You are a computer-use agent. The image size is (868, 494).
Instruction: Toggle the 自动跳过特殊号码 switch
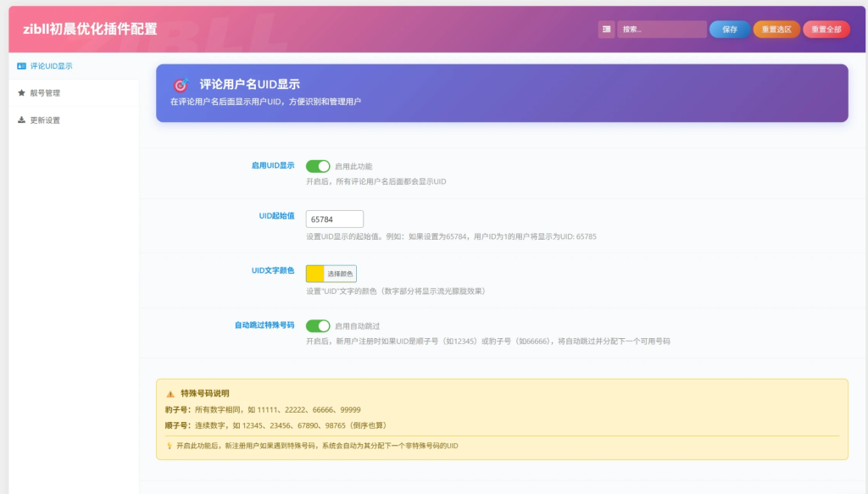(x=318, y=326)
